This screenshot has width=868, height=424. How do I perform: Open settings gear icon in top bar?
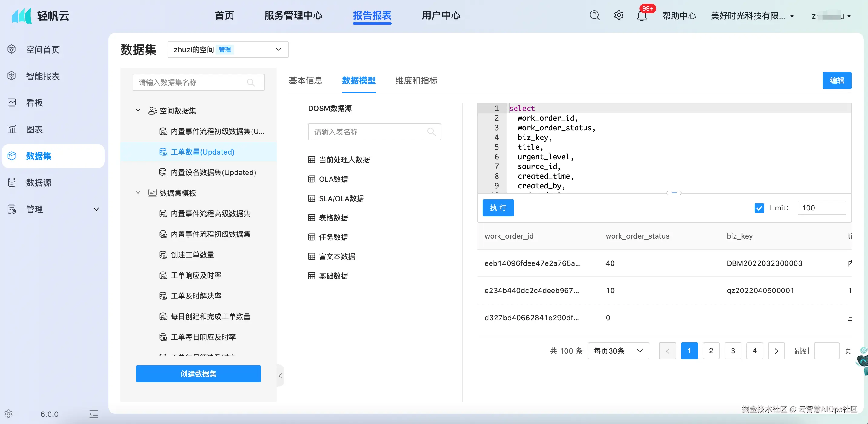(x=619, y=15)
